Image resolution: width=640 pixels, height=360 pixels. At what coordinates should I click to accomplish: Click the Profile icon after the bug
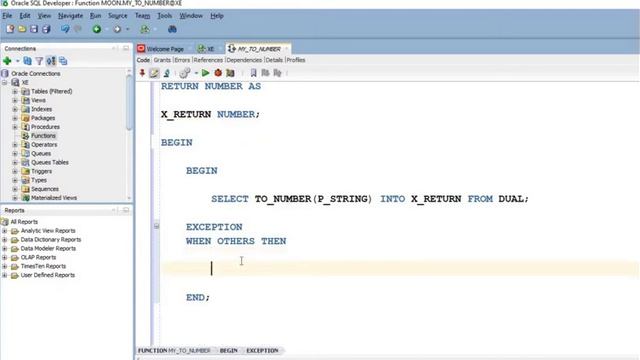230,73
